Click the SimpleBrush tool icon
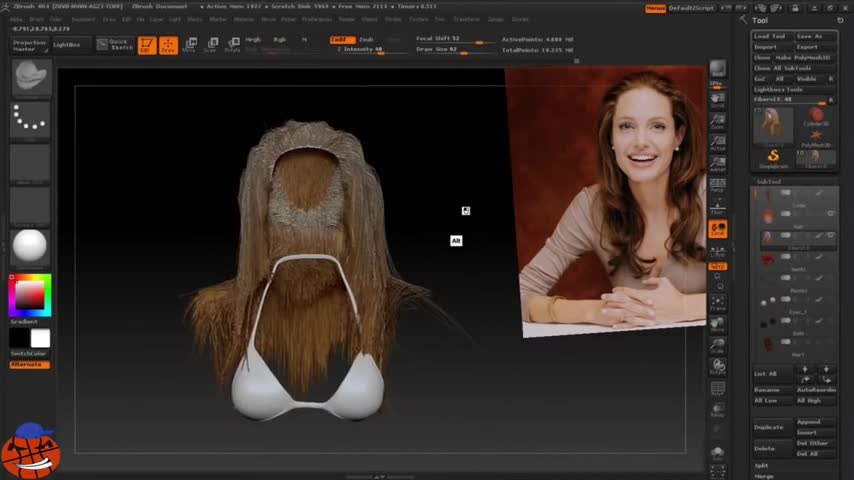The image size is (854, 480). (x=773, y=157)
